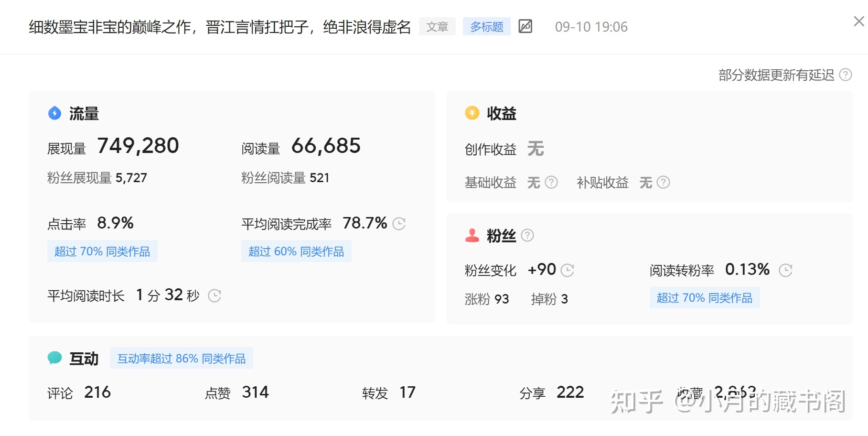
Task: Click the help icon beside 基础收益
Action: click(551, 183)
